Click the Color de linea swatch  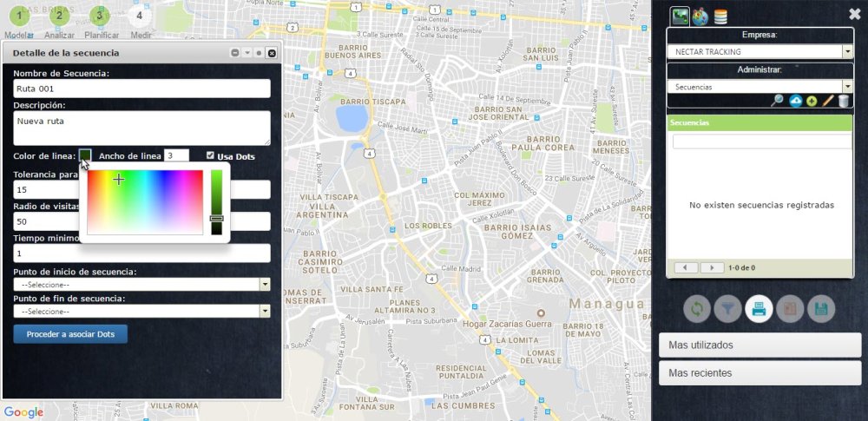pos(85,155)
